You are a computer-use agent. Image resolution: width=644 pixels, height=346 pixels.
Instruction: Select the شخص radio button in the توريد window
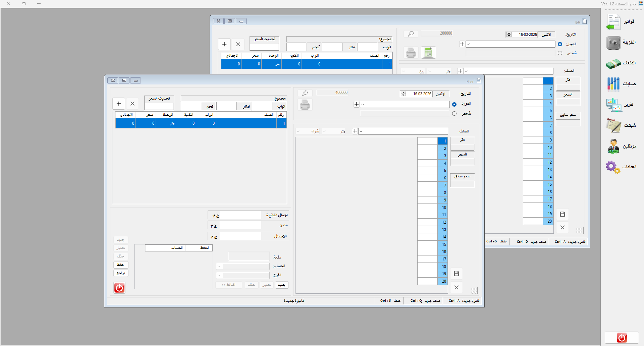click(454, 114)
